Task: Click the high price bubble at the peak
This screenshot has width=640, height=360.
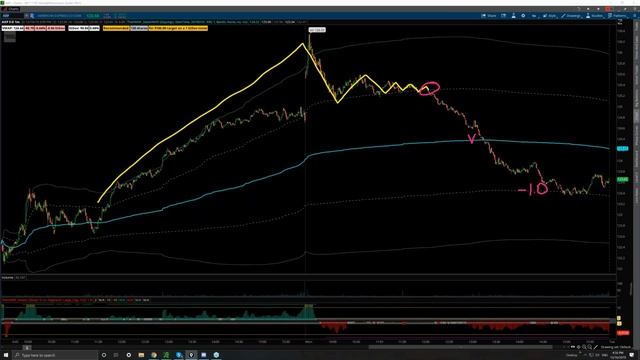Action: tap(317, 30)
